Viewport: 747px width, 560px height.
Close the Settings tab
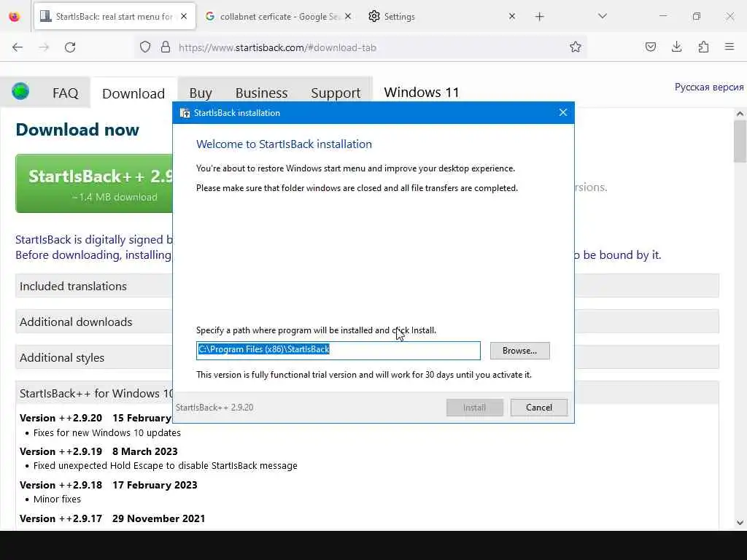click(x=512, y=16)
